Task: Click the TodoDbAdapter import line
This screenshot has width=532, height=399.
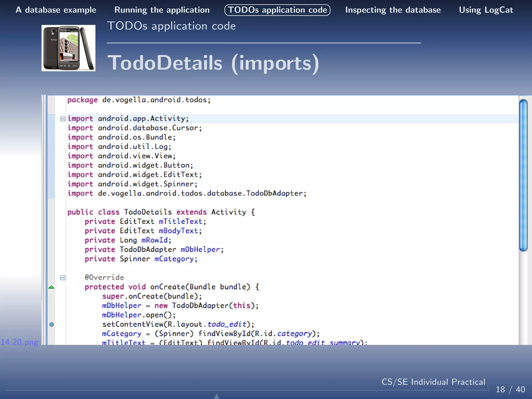Action: coord(187,194)
